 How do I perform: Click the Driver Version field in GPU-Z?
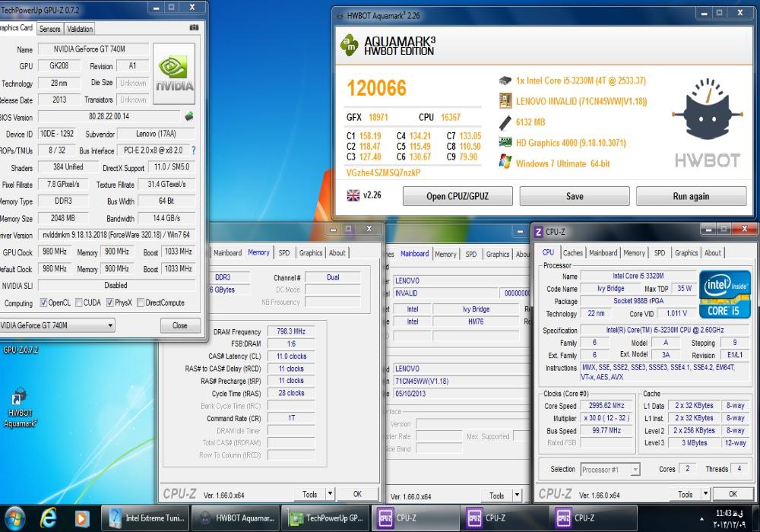[116, 235]
